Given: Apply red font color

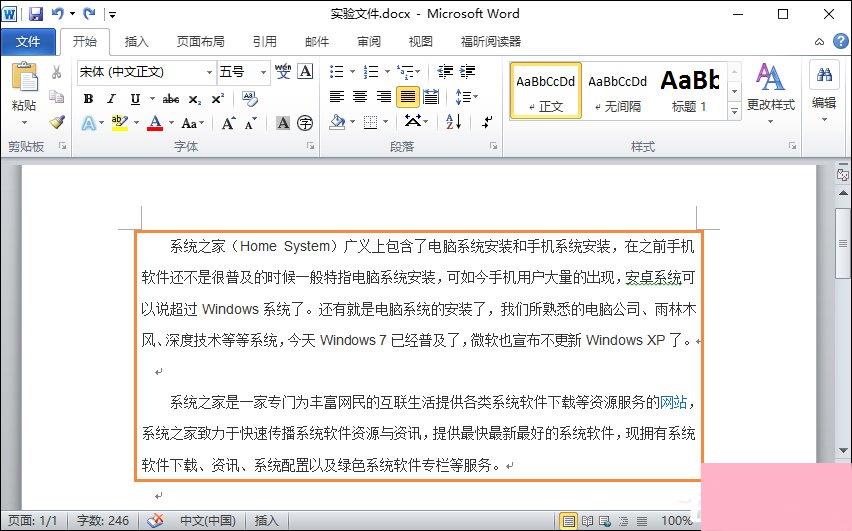Looking at the screenshot, I should click(x=155, y=123).
